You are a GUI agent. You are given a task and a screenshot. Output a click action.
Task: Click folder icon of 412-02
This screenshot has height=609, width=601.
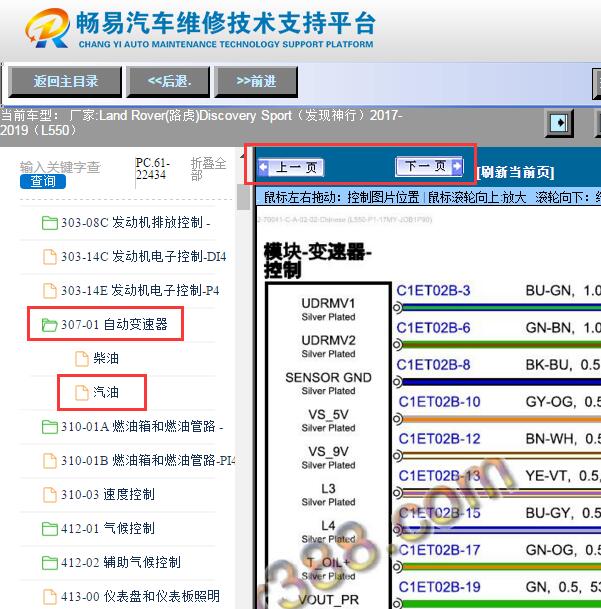point(49,563)
